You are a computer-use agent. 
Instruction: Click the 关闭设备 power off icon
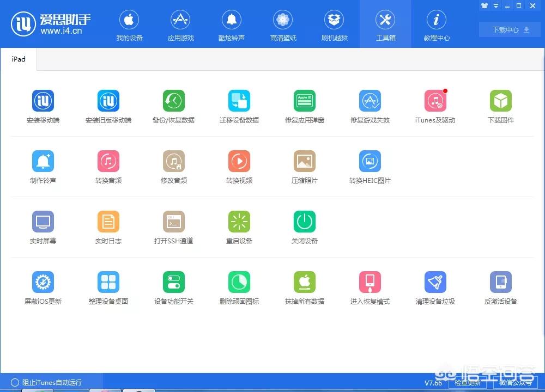pyautogui.click(x=304, y=222)
